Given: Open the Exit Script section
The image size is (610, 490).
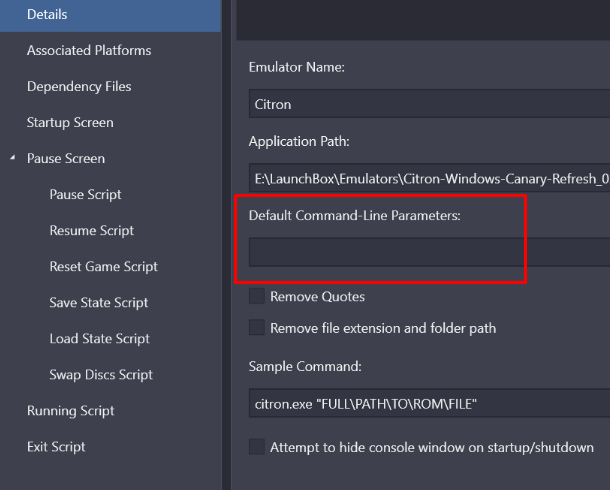Looking at the screenshot, I should [x=56, y=447].
